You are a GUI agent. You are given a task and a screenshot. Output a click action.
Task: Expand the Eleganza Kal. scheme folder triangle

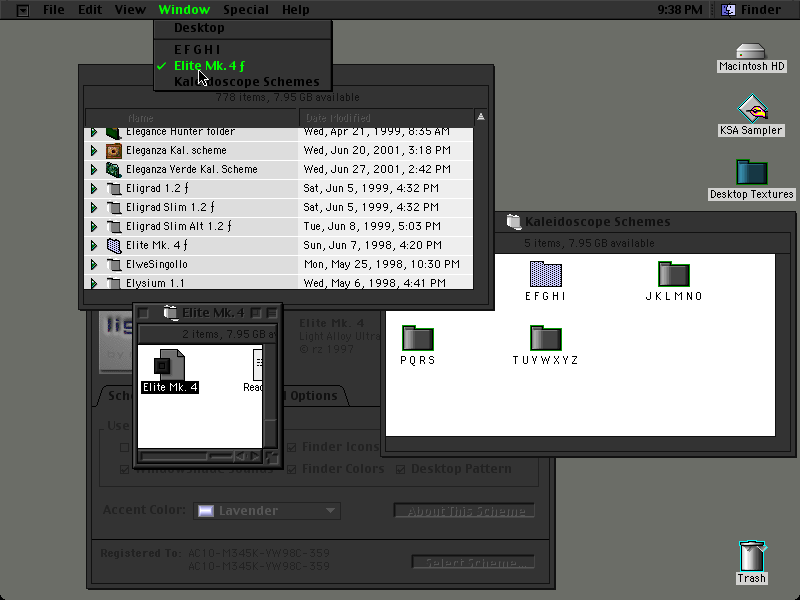pyautogui.click(x=94, y=151)
